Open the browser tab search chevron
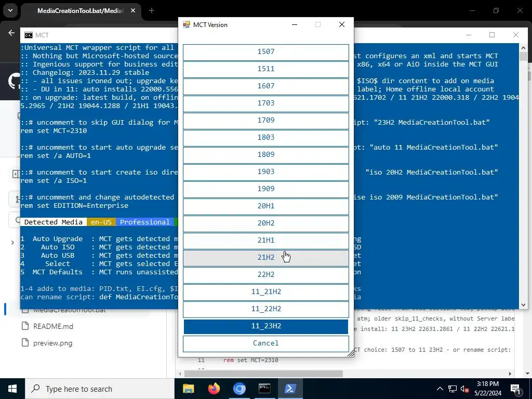The image size is (532, 399). [10, 10]
